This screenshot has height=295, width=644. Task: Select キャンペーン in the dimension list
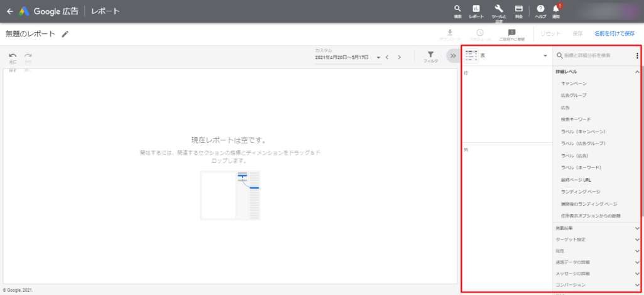pyautogui.click(x=574, y=84)
